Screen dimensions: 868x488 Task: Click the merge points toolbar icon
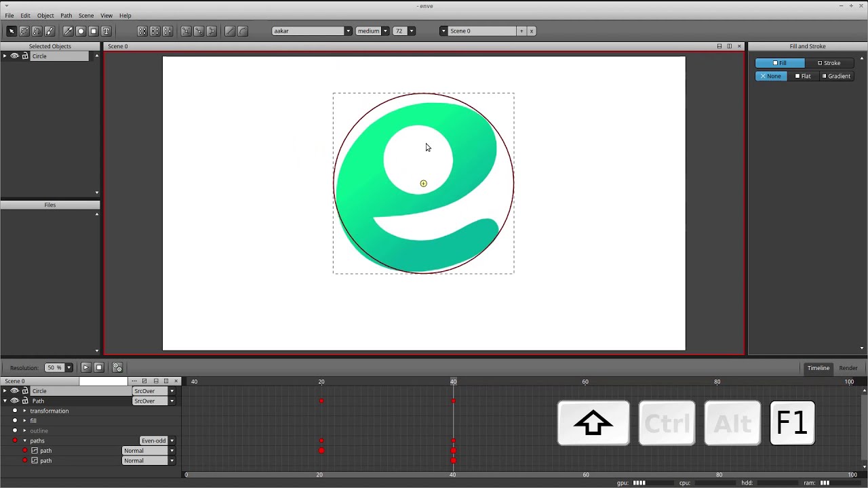click(211, 31)
